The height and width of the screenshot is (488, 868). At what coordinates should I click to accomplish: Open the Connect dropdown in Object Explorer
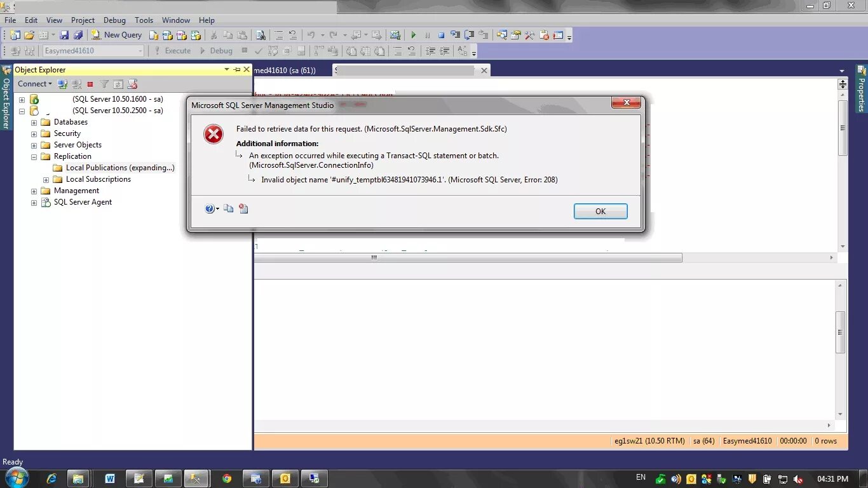point(35,84)
